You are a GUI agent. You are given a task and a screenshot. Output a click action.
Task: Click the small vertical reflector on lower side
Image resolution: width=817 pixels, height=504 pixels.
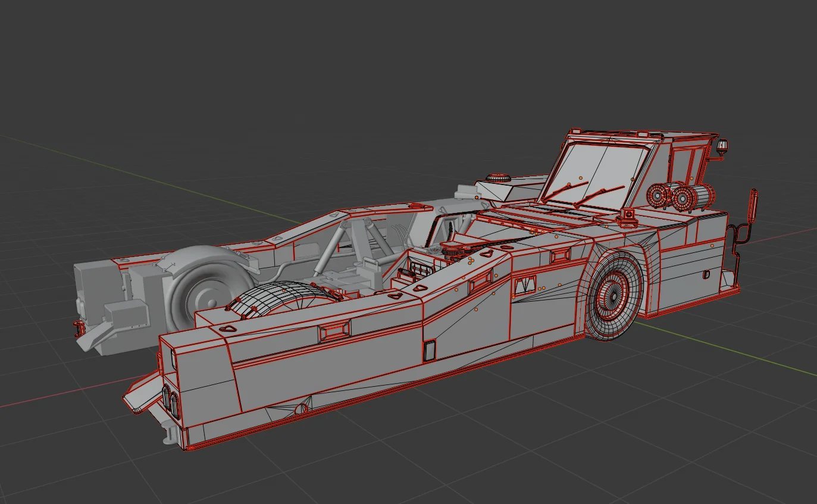(428, 351)
